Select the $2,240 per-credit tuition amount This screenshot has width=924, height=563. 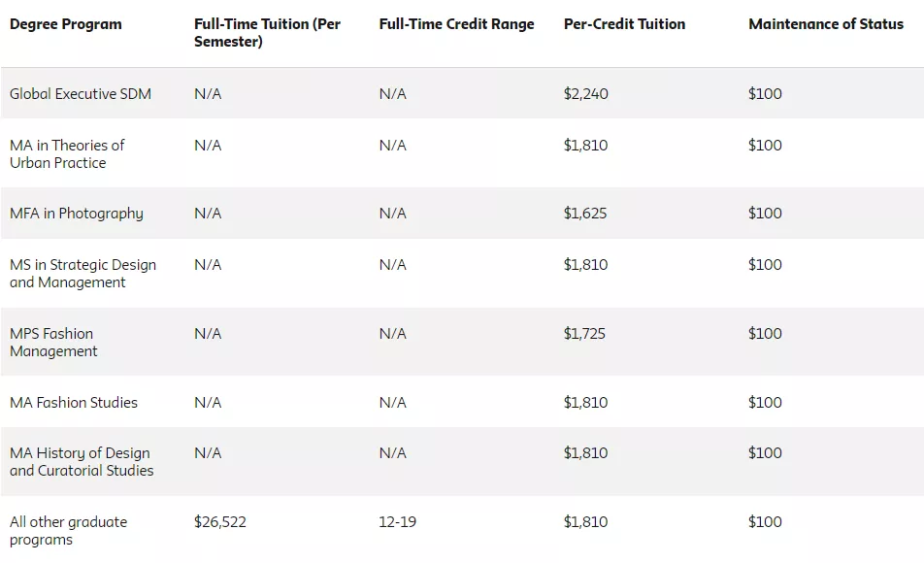[586, 94]
